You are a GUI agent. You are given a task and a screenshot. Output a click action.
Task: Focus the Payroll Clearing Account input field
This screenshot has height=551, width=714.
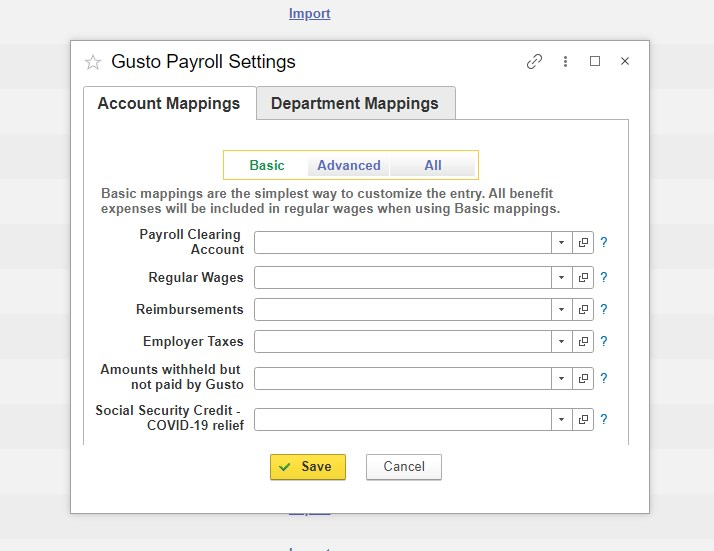point(403,242)
